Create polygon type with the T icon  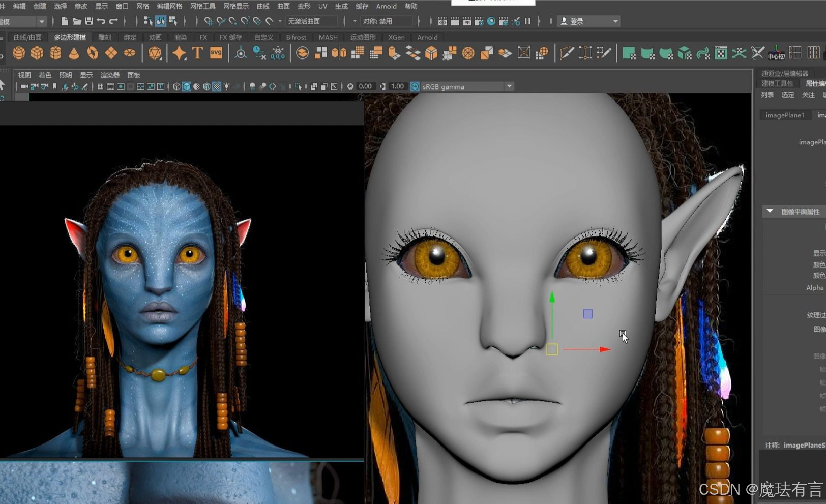pos(197,53)
